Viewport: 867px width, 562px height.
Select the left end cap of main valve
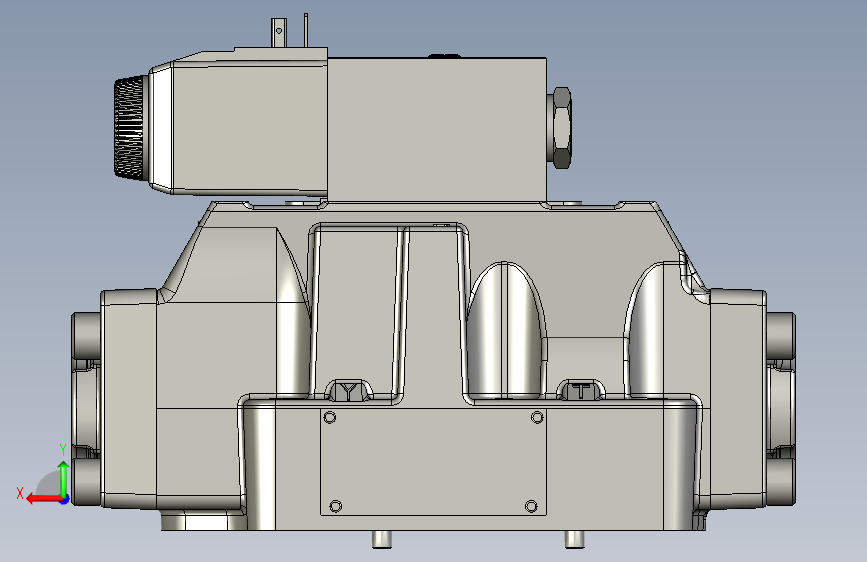pos(129,398)
